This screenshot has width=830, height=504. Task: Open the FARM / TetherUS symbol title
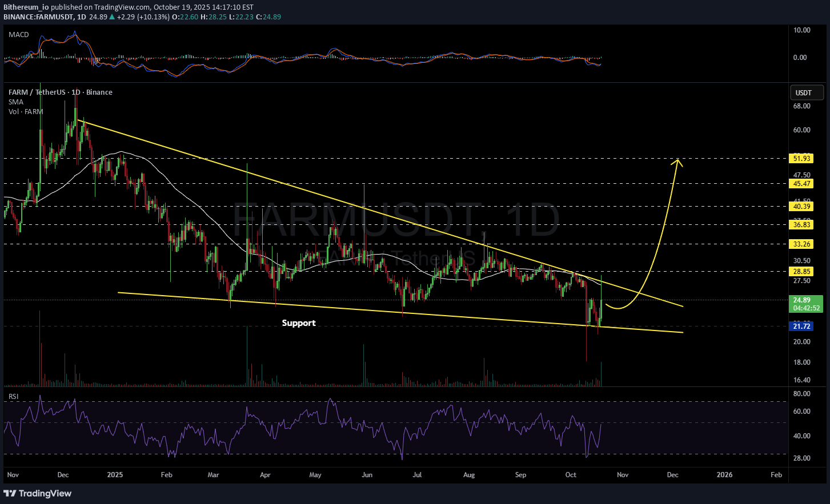pos(60,92)
